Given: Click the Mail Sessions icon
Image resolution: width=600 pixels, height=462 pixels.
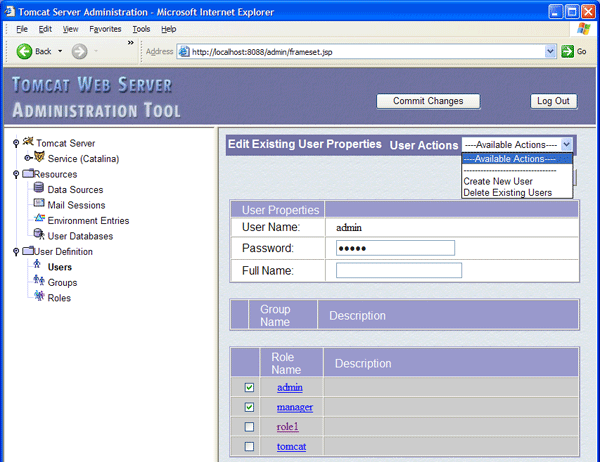Looking at the screenshot, I should click(x=39, y=205).
